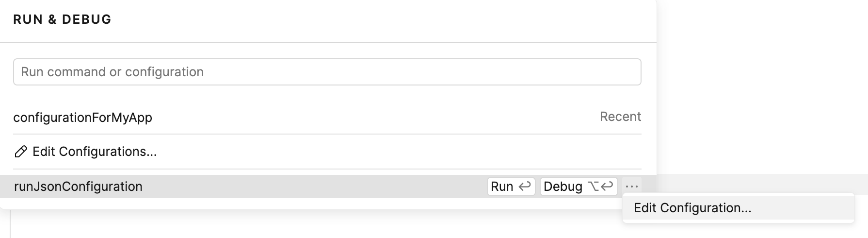Choose Edit Configuration... from the popup menu

(692, 208)
